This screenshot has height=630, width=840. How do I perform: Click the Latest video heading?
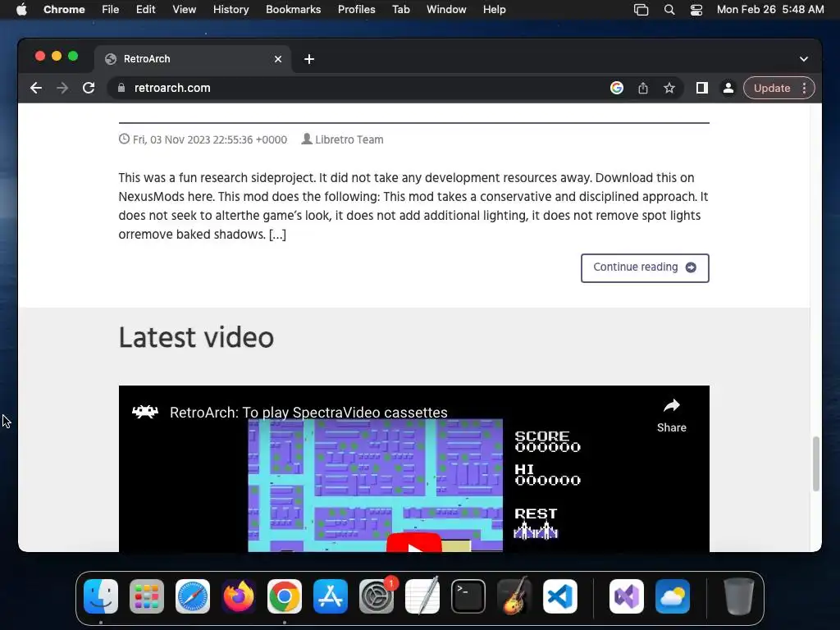tap(196, 337)
